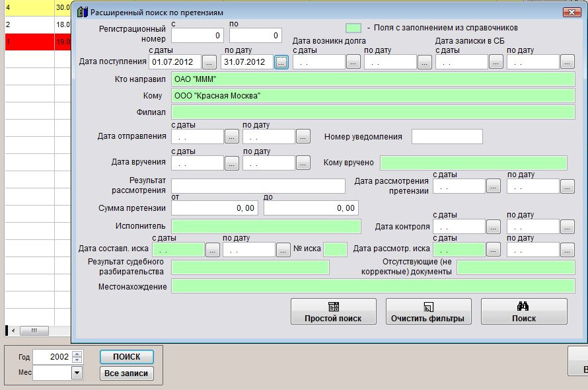Click the Номер уведомления field
The height and width of the screenshot is (390, 588).
pos(447,137)
